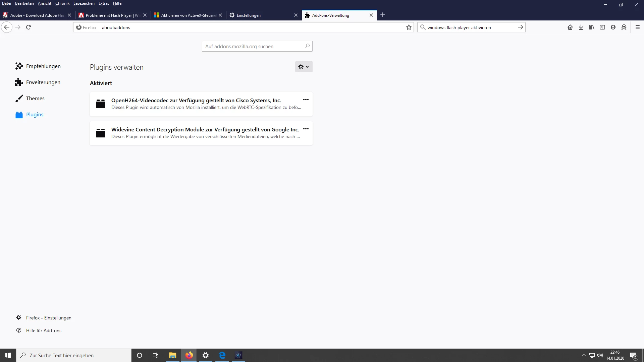Open the Erweiterungen category in the sidebar
Viewport: 644px width, 362px height.
(43, 82)
